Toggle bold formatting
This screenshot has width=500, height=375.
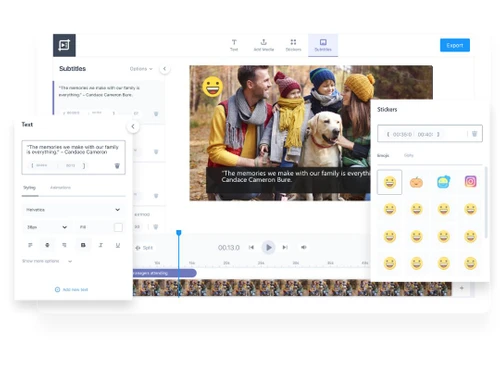(x=83, y=245)
